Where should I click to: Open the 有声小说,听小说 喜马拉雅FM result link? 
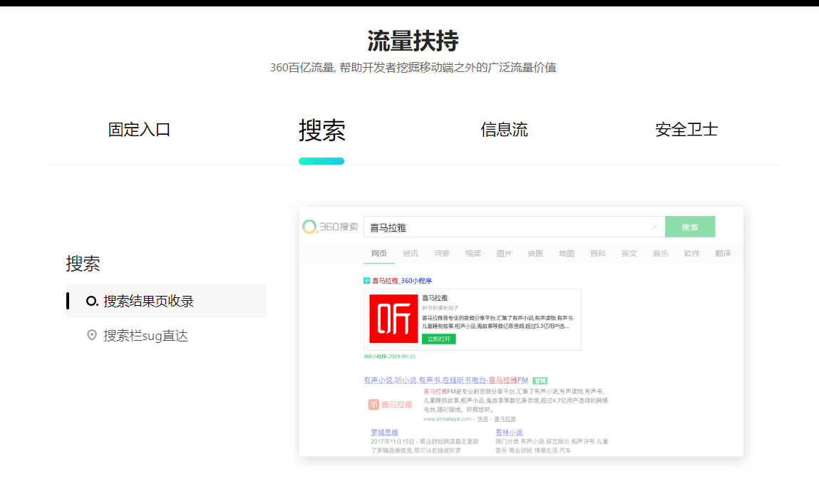(x=445, y=380)
